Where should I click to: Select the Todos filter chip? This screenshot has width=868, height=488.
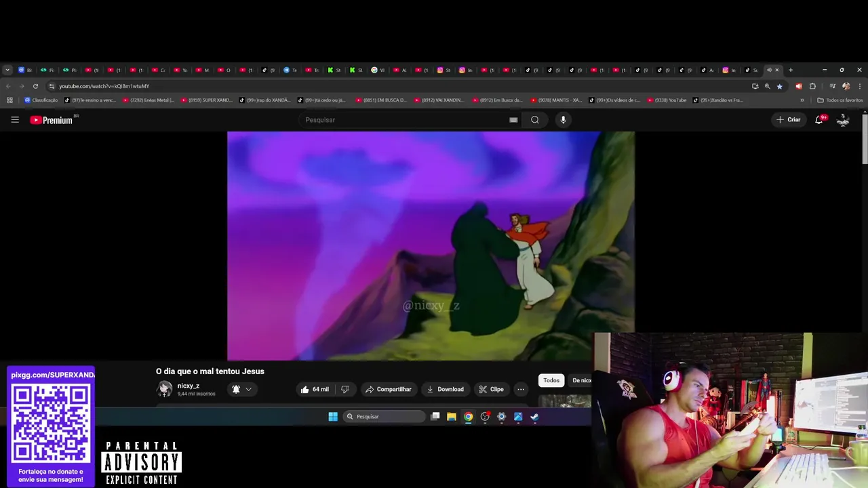coord(551,380)
